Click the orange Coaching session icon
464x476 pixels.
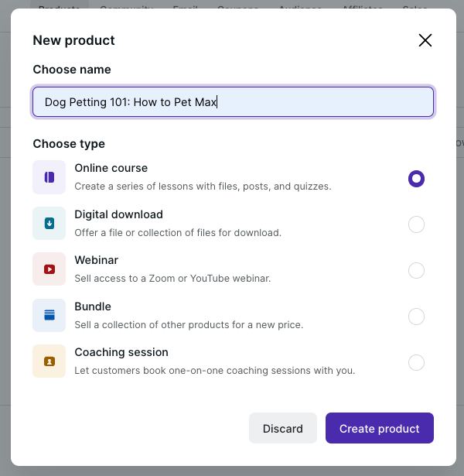[49, 361]
